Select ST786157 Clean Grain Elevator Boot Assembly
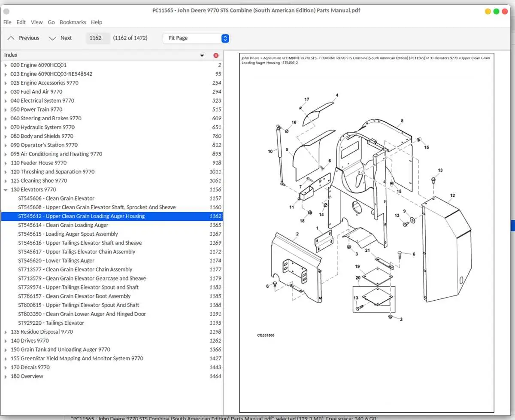515x420 pixels. [x=112, y=296]
